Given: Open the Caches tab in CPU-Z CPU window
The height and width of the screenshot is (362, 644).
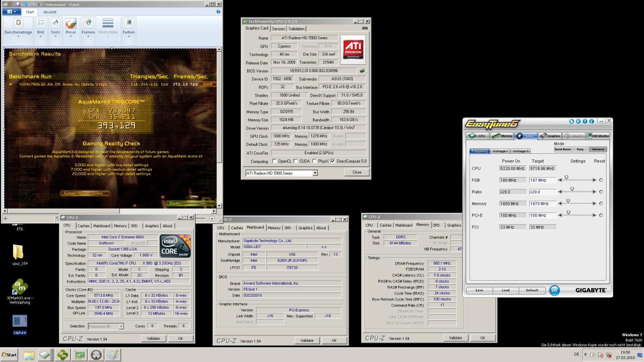Looking at the screenshot, I should (x=83, y=226).
